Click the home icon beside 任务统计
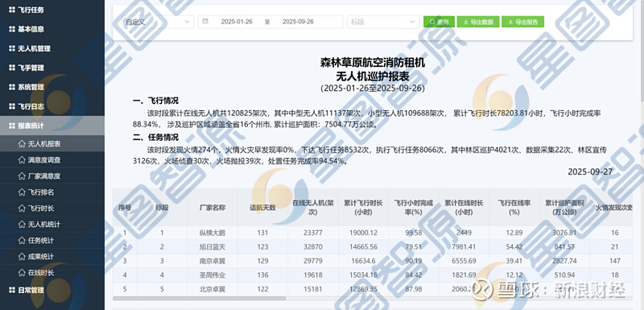Image resolution: width=644 pixels, height=310 pixels. pyautogui.click(x=22, y=240)
